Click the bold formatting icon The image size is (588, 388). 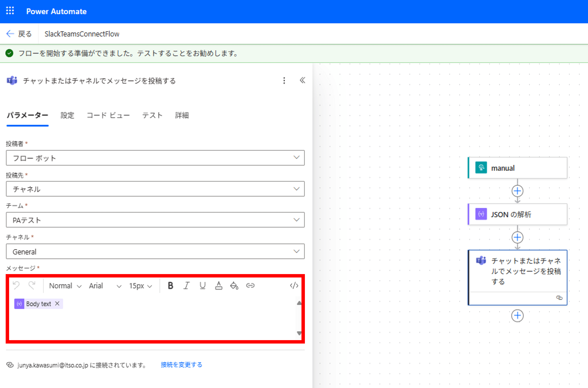pyautogui.click(x=170, y=286)
